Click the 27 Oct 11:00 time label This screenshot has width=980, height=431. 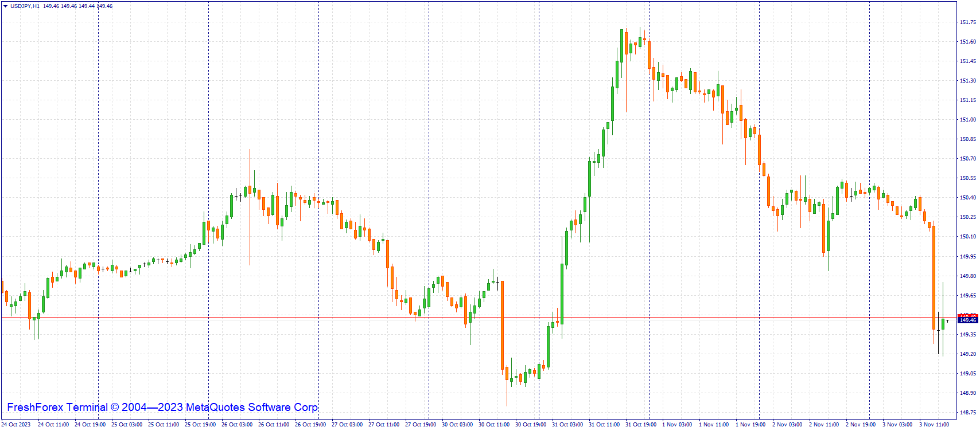point(384,425)
